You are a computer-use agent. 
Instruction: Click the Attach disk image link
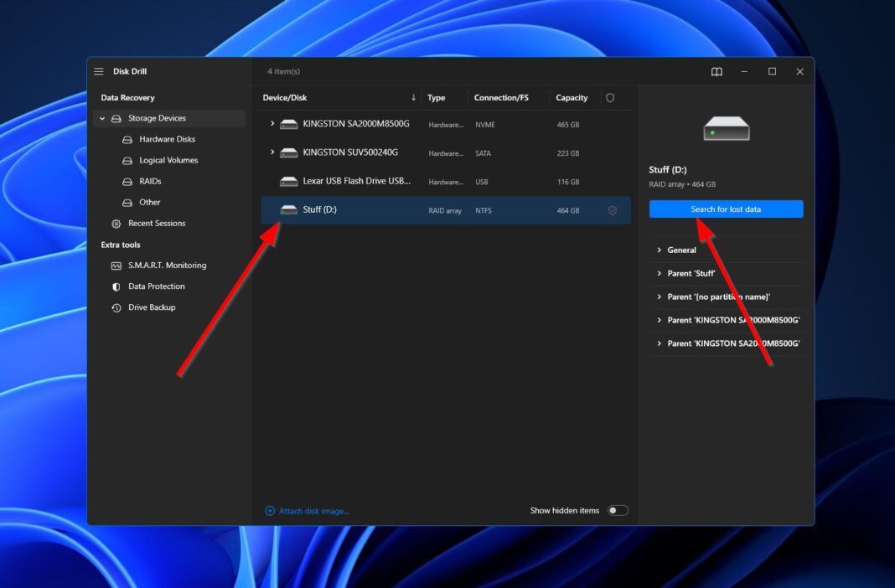(x=313, y=511)
